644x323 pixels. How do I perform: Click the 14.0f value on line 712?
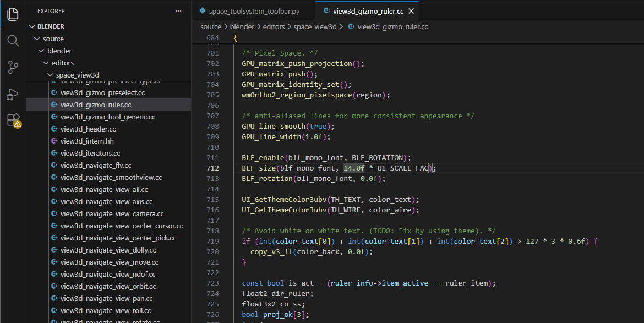click(x=354, y=168)
